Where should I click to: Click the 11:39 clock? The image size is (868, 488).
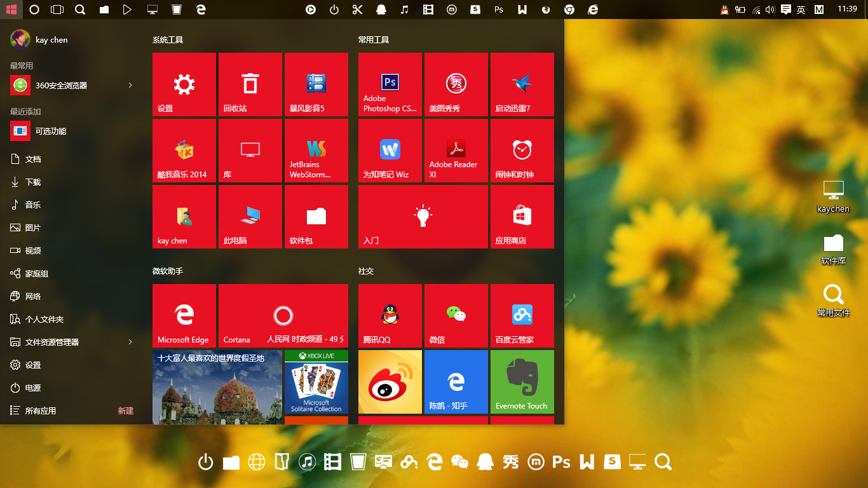(848, 9)
